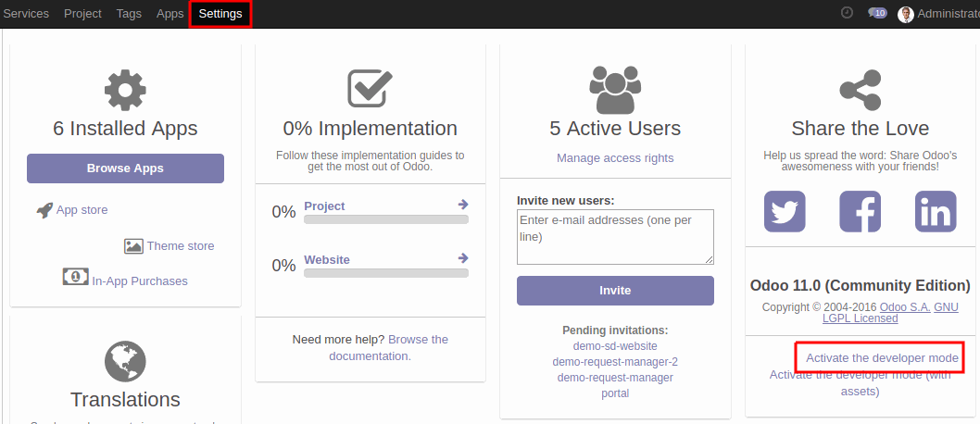
Task: Click the gear icon above Installed Apps
Action: coord(125,91)
